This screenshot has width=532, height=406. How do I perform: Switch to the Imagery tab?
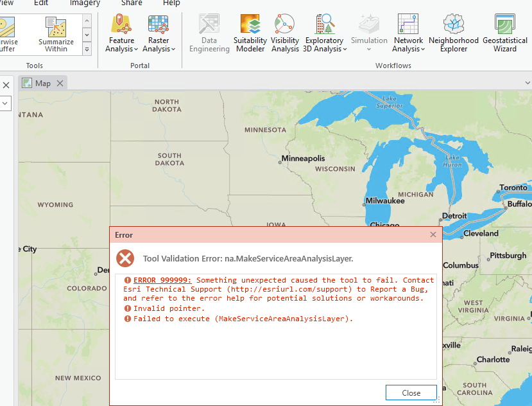(84, 3)
